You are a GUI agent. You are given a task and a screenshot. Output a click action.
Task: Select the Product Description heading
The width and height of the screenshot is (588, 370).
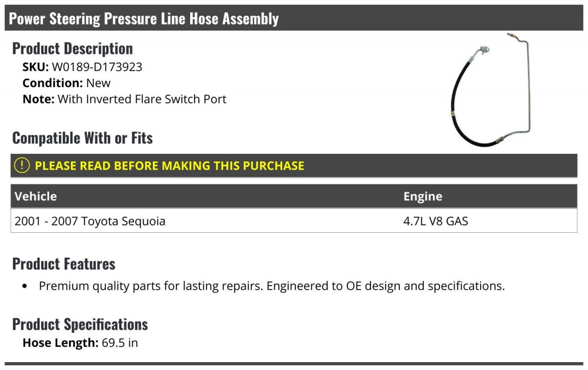pyautogui.click(x=73, y=49)
